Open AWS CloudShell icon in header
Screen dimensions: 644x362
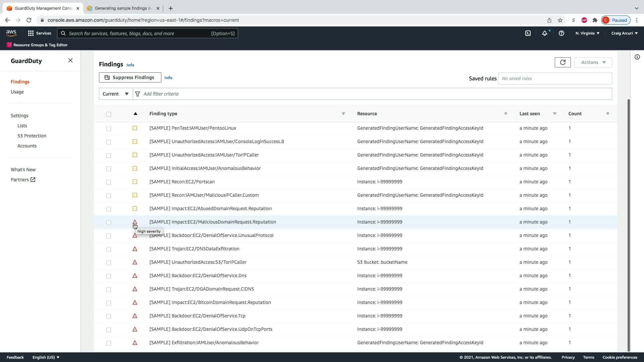pyautogui.click(x=528, y=33)
